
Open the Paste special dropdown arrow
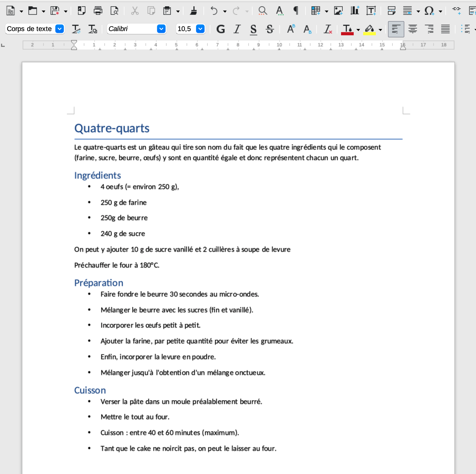178,11
